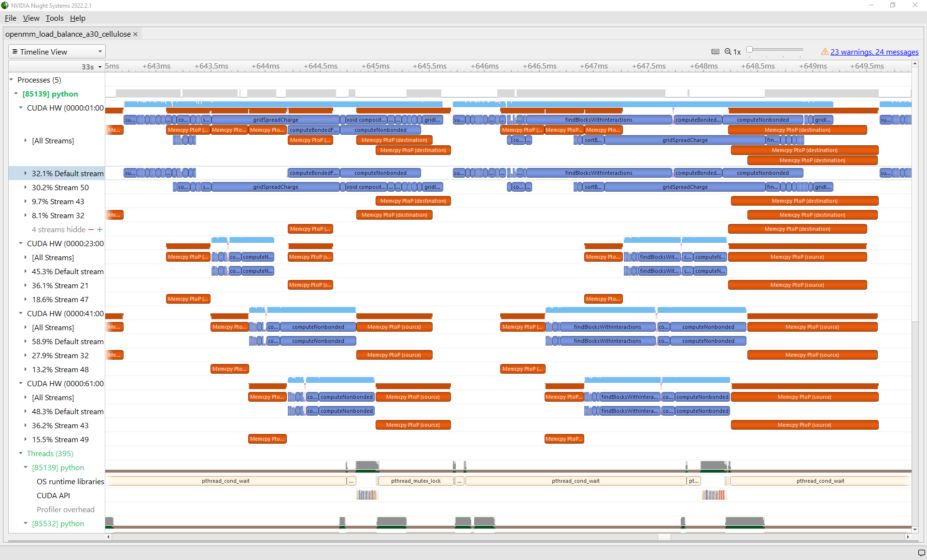
Task: Collapse the Processes (5) tree node
Action: coord(11,80)
